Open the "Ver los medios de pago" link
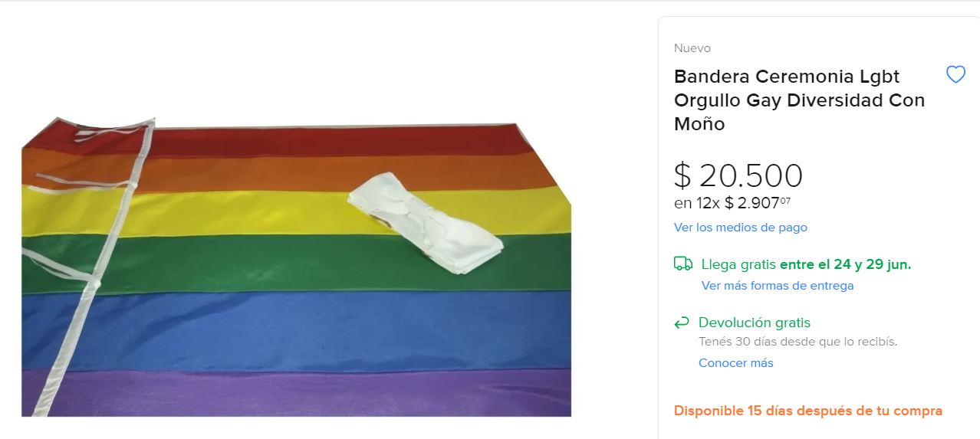The width and height of the screenshot is (980, 439). pos(740,228)
